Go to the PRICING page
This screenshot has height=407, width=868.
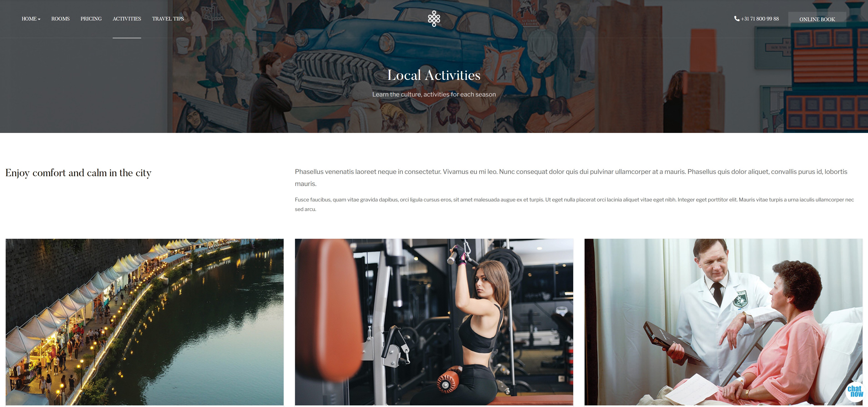[x=91, y=19]
